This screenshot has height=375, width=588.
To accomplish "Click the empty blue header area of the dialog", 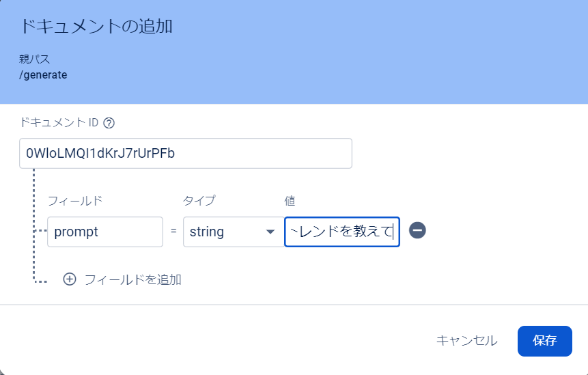I will click(x=375, y=52).
